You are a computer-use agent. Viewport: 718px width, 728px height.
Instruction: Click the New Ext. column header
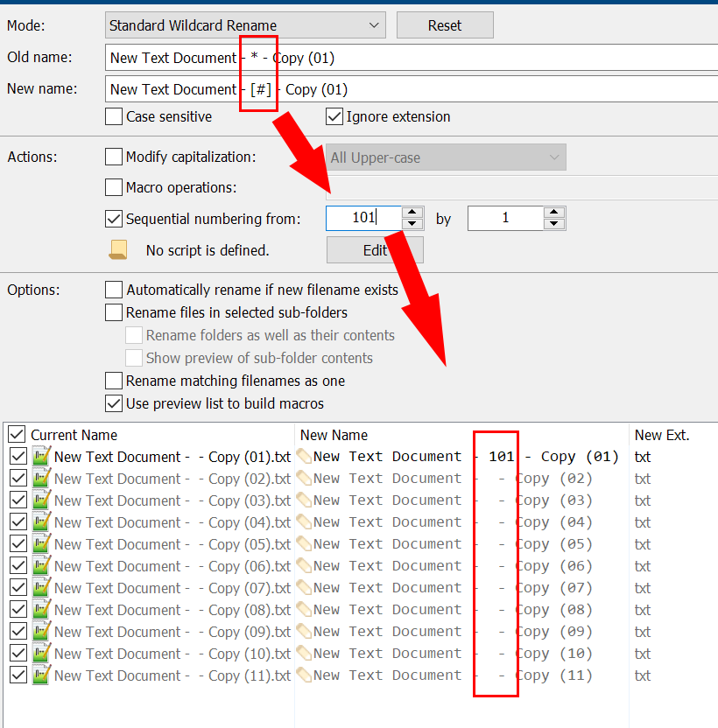(662, 435)
